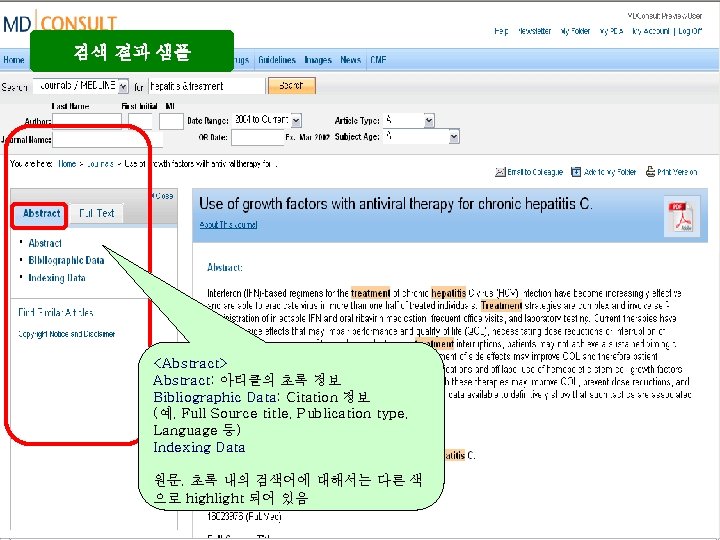Click the article title heading text

point(395,204)
